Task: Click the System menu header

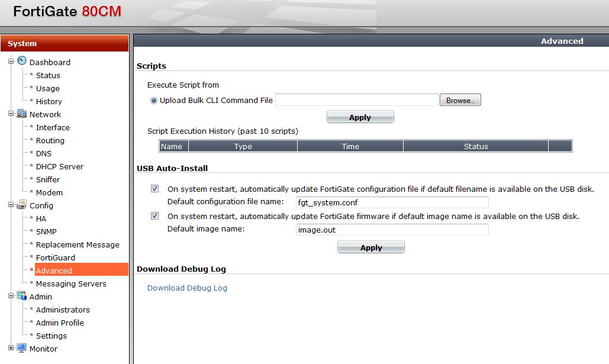Action: point(65,43)
